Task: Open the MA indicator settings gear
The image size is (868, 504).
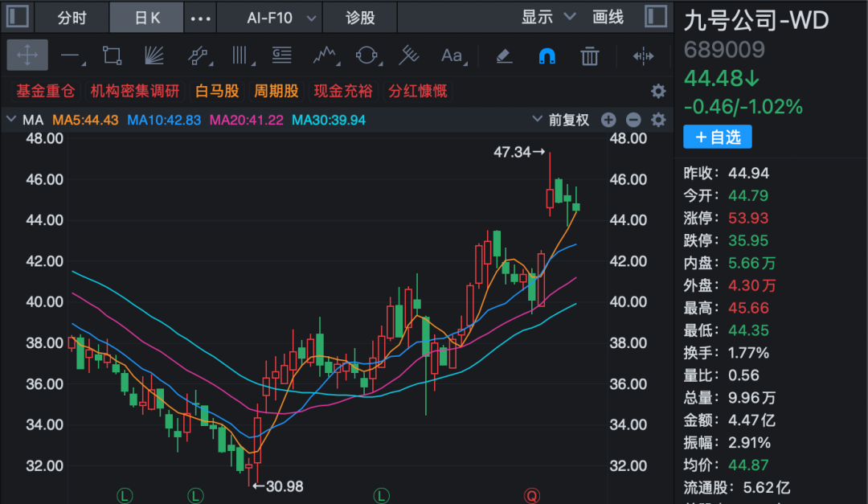Action: [657, 120]
